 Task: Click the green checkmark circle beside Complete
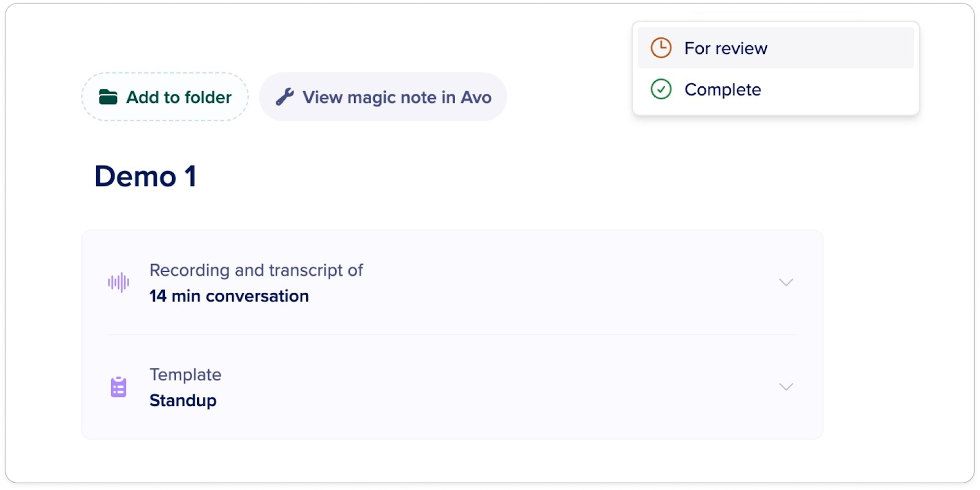[x=661, y=89]
